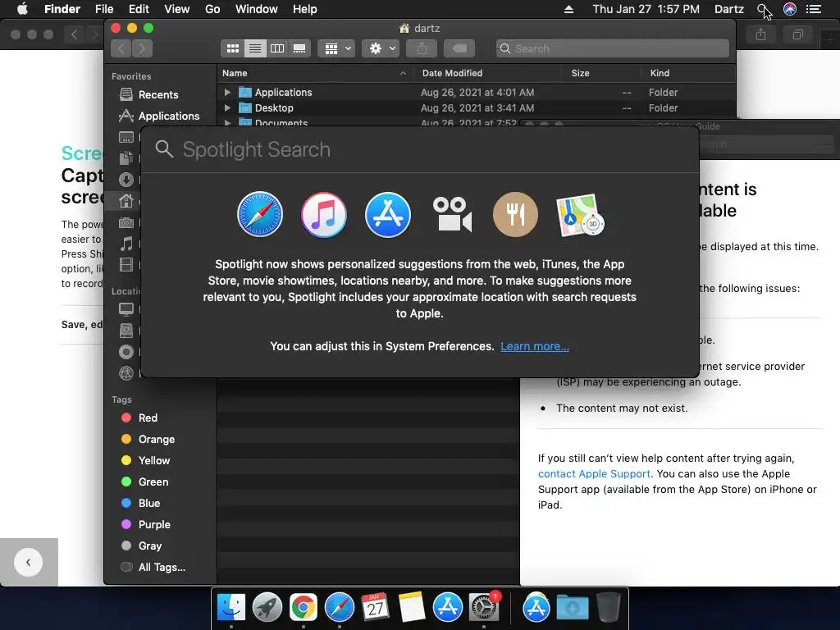840x630 pixels.
Task: Open Calendar from the Dock
Action: click(x=375, y=608)
